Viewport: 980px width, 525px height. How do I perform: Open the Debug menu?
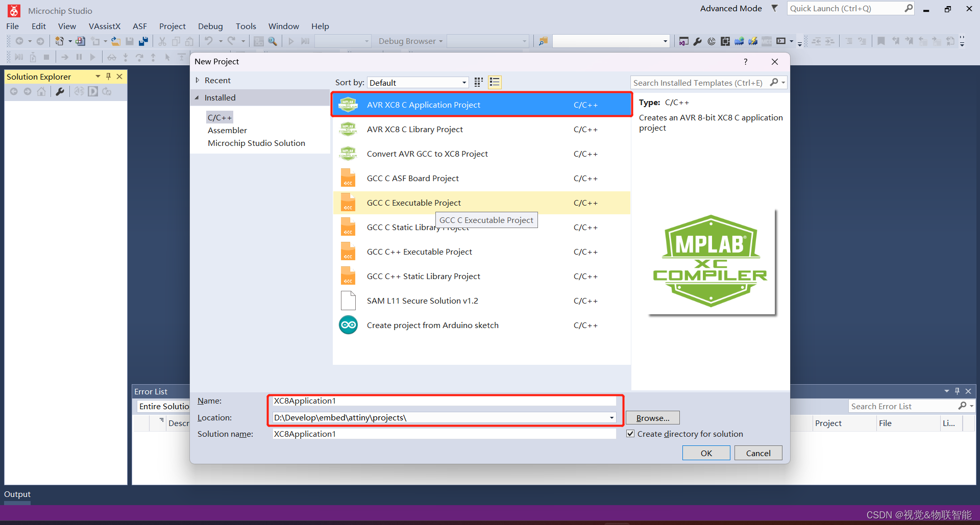coord(210,26)
